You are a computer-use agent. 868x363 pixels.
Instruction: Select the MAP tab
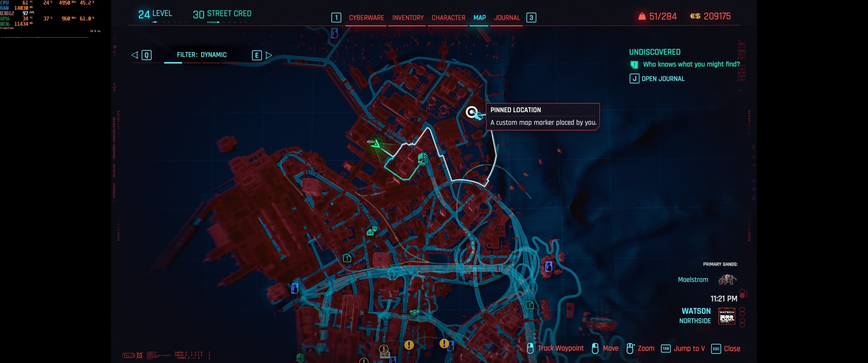[x=479, y=17]
